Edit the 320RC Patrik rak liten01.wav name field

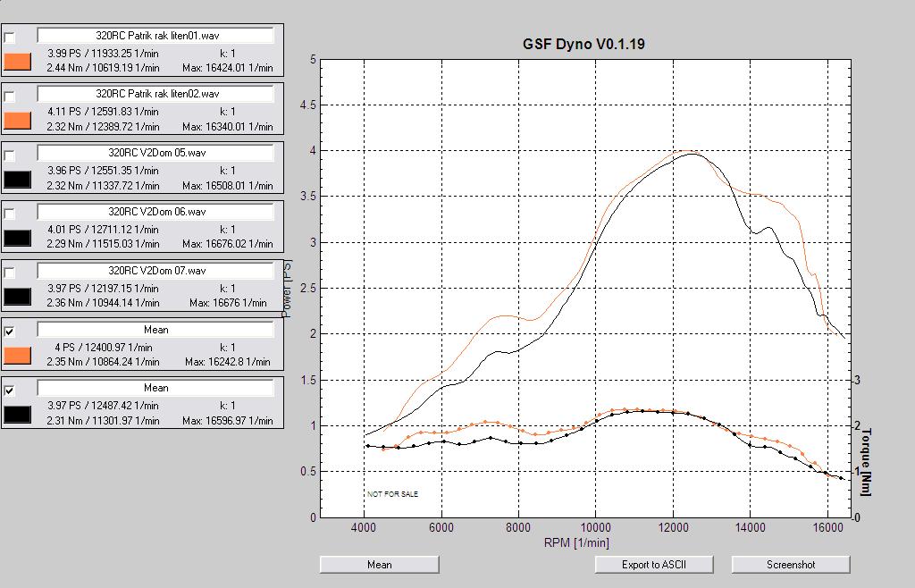pyautogui.click(x=155, y=36)
